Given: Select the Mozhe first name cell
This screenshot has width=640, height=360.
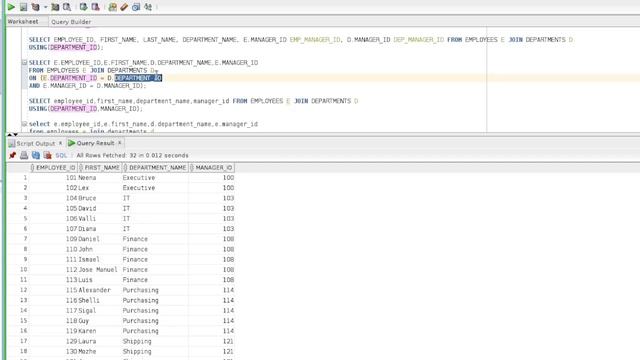Looking at the screenshot, I should pyautogui.click(x=100, y=351).
